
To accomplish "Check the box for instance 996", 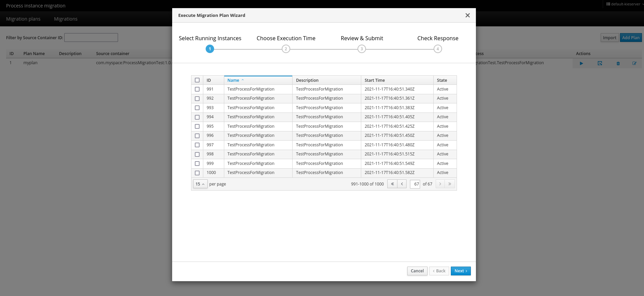I will (197, 136).
